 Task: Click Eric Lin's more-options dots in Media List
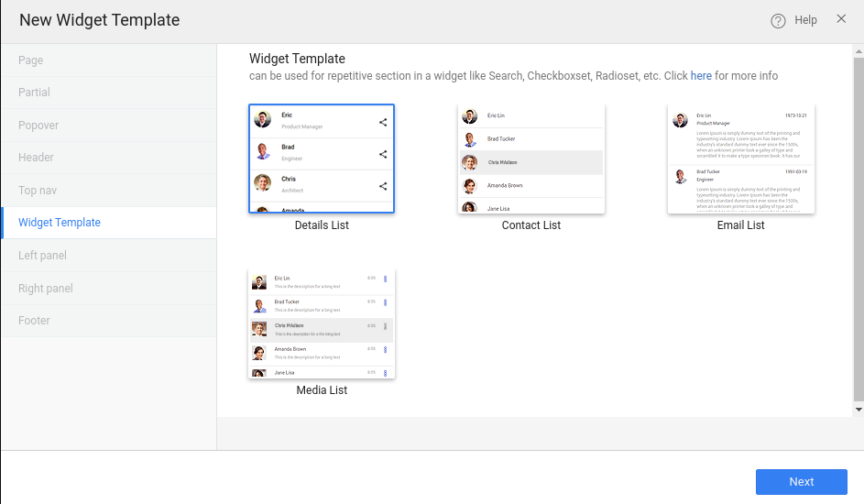coord(385,279)
